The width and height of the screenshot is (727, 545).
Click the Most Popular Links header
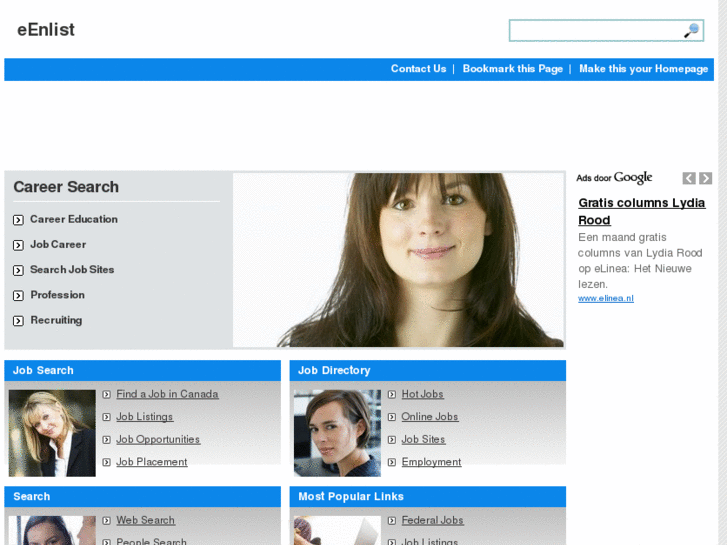tap(427, 497)
